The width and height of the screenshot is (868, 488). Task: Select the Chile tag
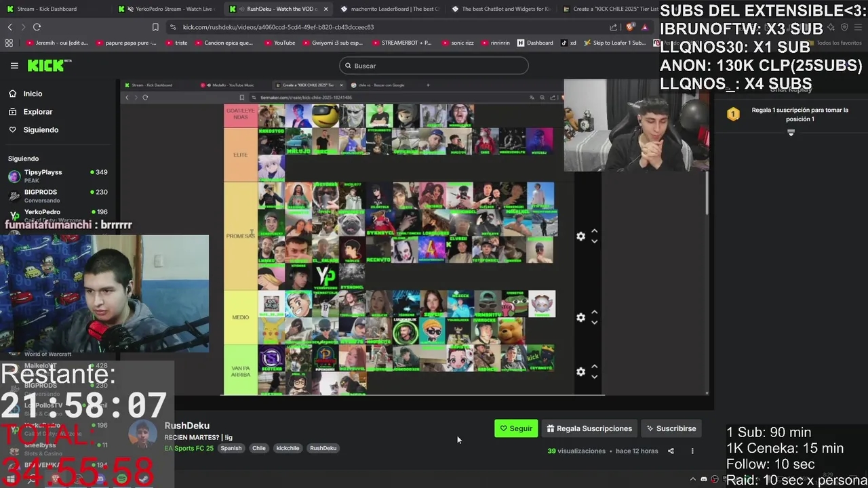(x=259, y=448)
